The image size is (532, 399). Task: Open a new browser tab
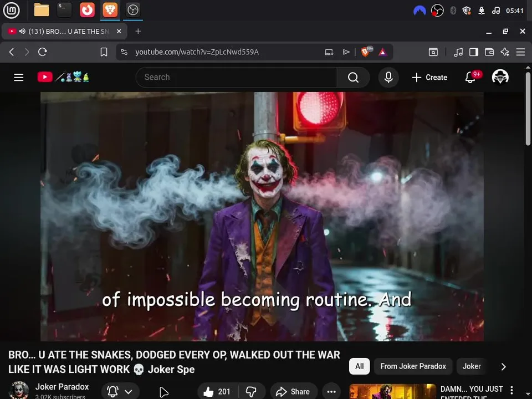pyautogui.click(x=138, y=31)
